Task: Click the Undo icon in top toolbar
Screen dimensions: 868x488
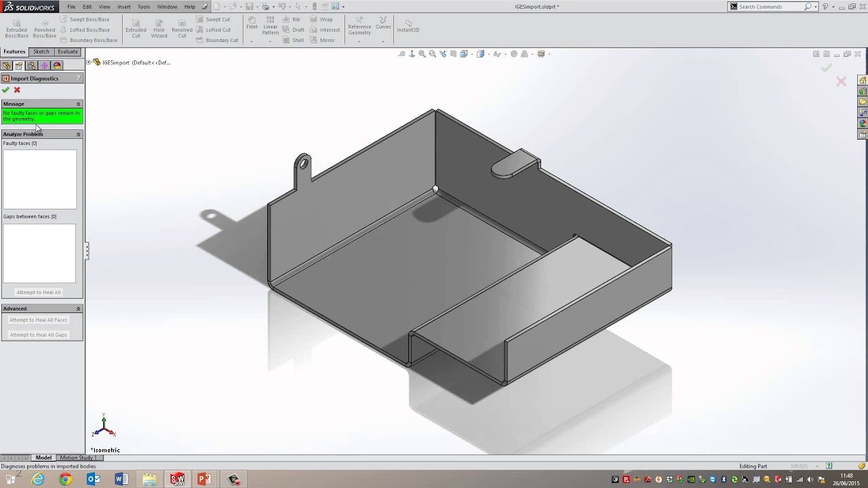Action: 282,7
